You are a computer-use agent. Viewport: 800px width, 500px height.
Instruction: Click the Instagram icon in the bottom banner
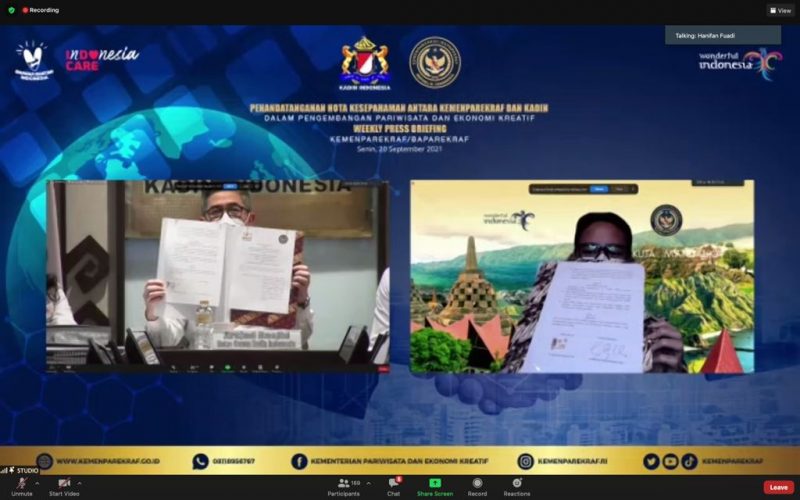pos(525,461)
